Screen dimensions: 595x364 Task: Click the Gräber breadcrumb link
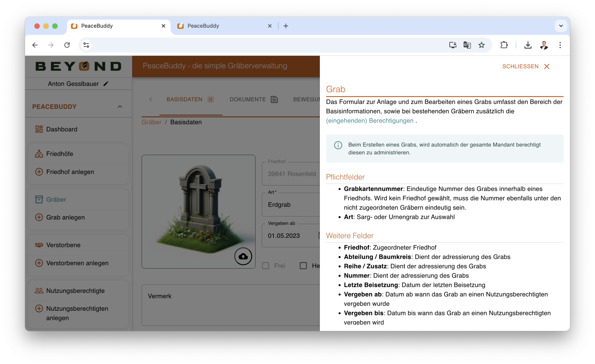151,122
